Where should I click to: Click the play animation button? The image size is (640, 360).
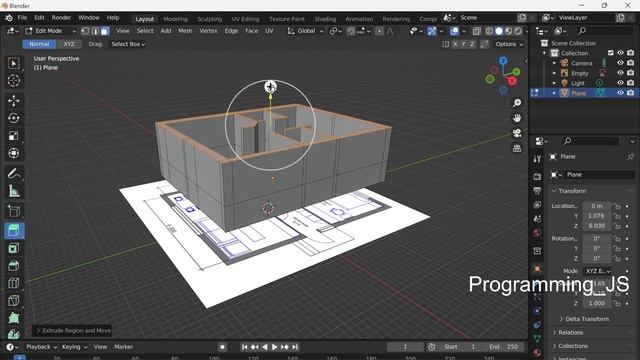(x=274, y=347)
